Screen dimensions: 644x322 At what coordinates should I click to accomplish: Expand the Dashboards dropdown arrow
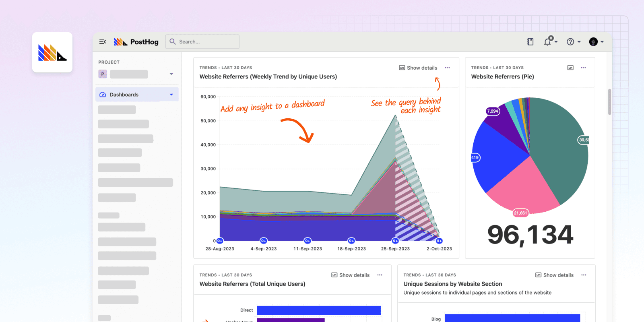tap(171, 95)
